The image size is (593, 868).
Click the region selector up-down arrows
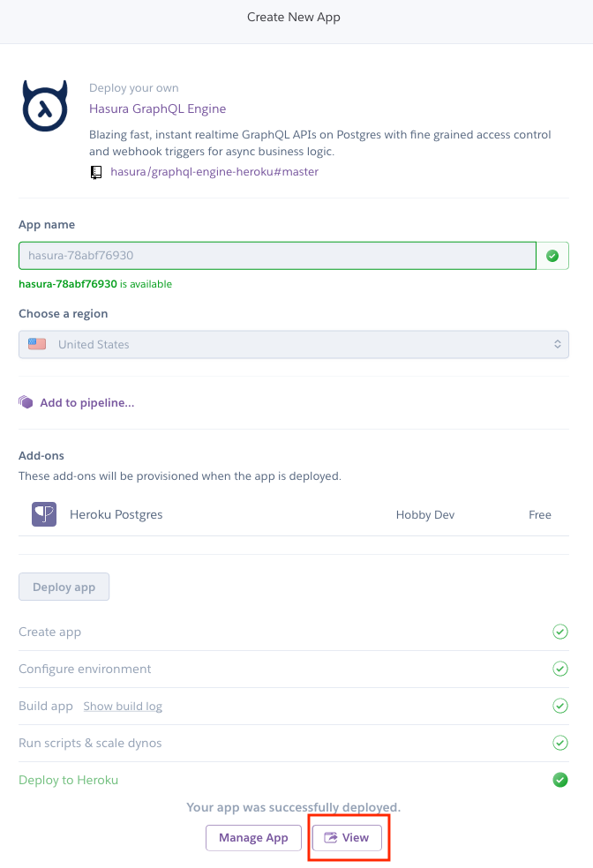pos(557,344)
